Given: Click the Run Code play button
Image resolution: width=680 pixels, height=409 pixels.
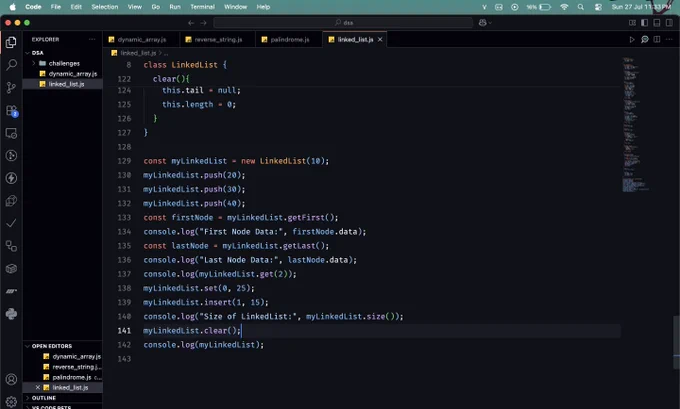Looking at the screenshot, I should 632,39.
